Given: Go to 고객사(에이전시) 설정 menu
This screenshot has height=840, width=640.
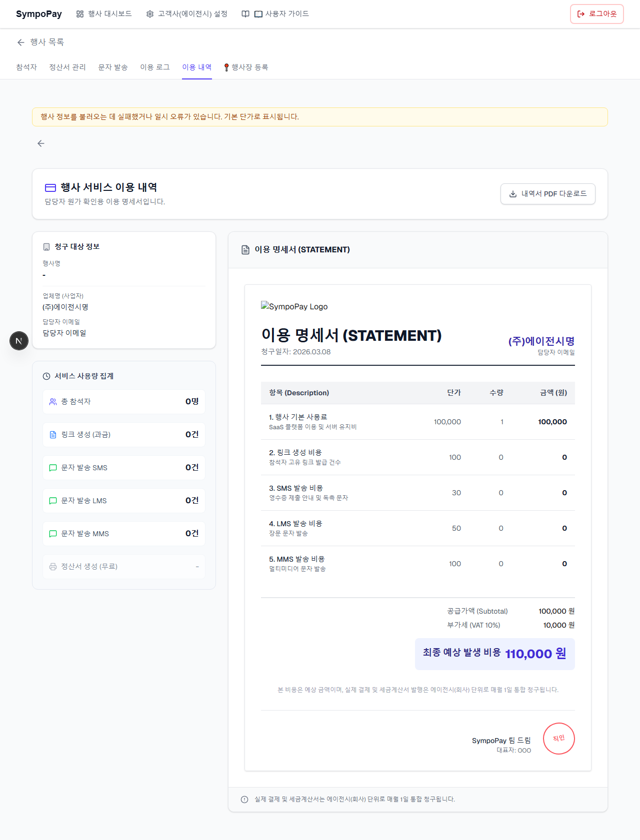Looking at the screenshot, I should (x=187, y=14).
